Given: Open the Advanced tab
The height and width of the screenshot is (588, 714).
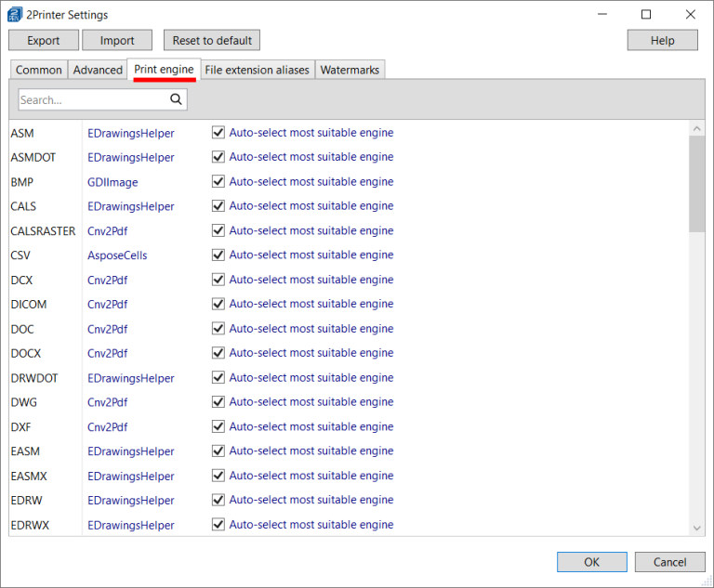Looking at the screenshot, I should 98,70.
